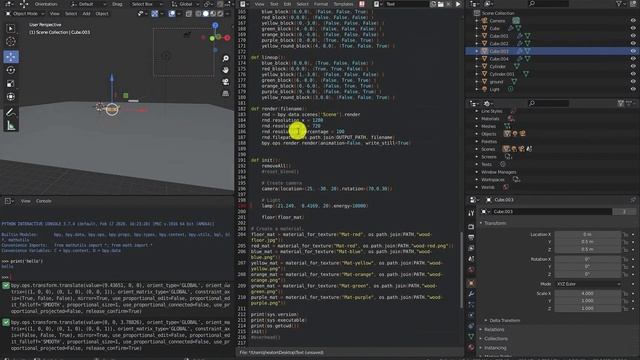Viewport: 640px width, 360px height.
Task: Click the outliner filter funnel icon
Action: [x=619, y=4]
